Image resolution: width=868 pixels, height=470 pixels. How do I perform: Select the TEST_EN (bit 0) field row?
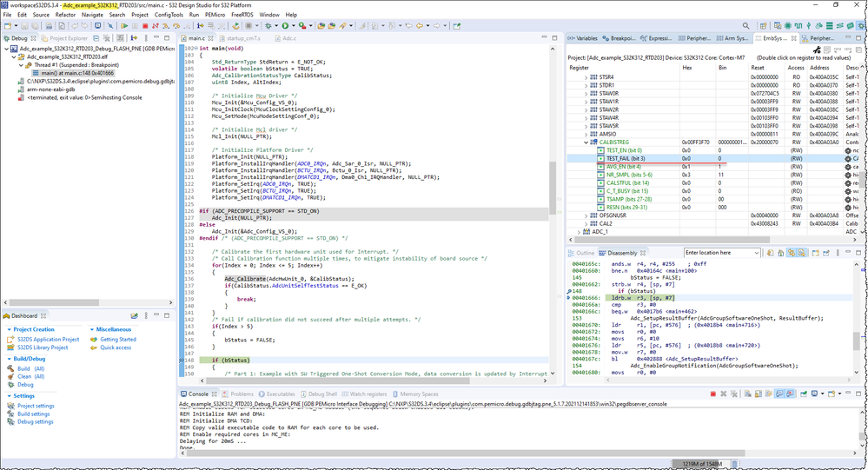point(624,150)
